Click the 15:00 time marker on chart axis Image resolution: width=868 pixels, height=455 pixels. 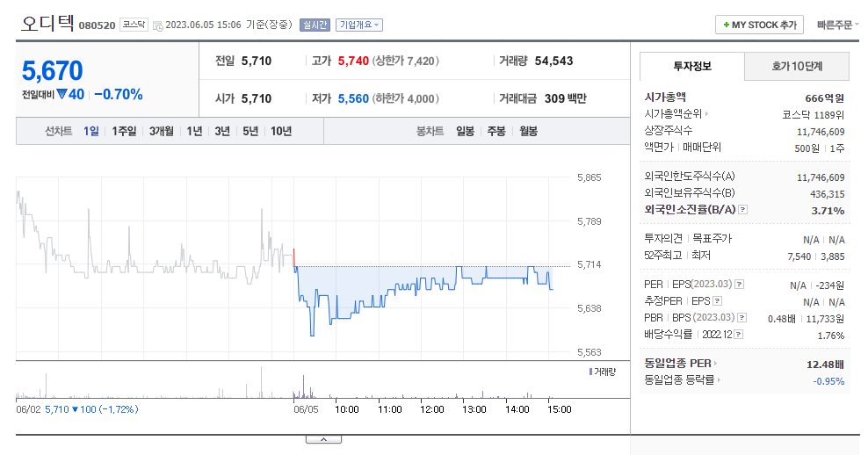coord(559,409)
